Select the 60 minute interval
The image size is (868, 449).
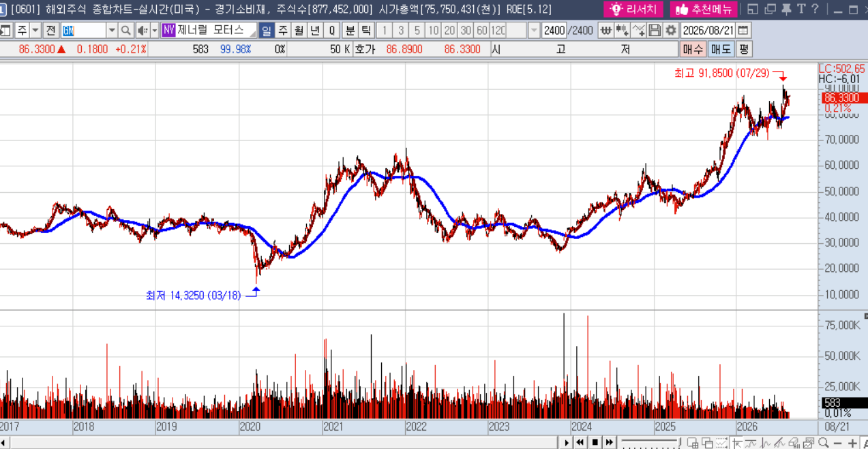click(482, 31)
